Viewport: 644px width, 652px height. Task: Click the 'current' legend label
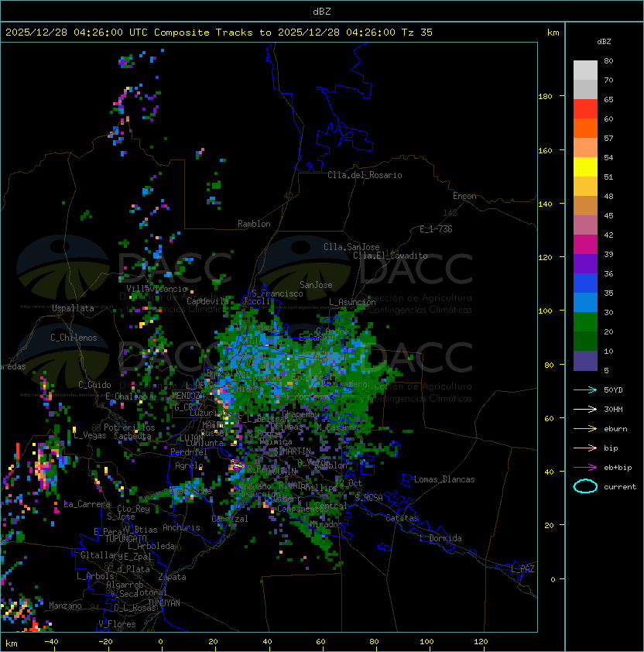[x=620, y=487]
